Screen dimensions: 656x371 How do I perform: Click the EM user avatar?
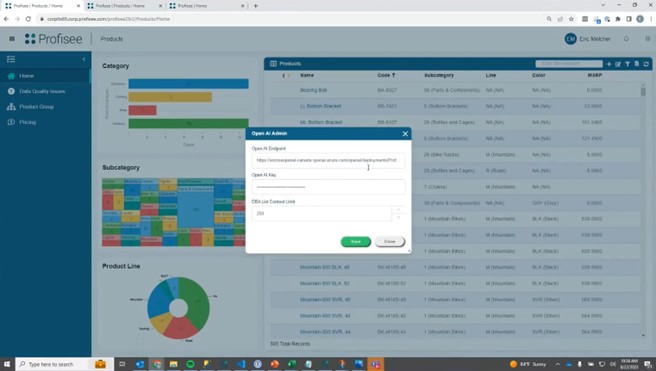570,39
